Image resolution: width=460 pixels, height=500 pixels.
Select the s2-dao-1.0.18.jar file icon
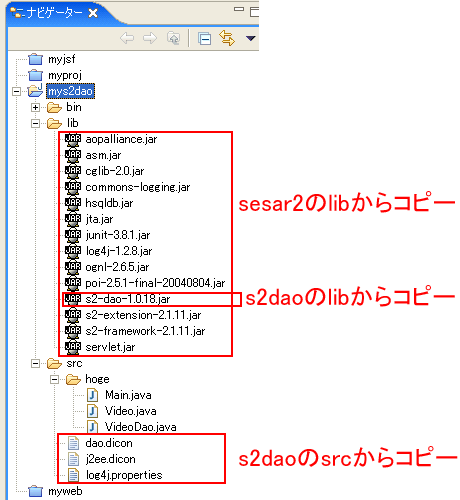point(73,299)
